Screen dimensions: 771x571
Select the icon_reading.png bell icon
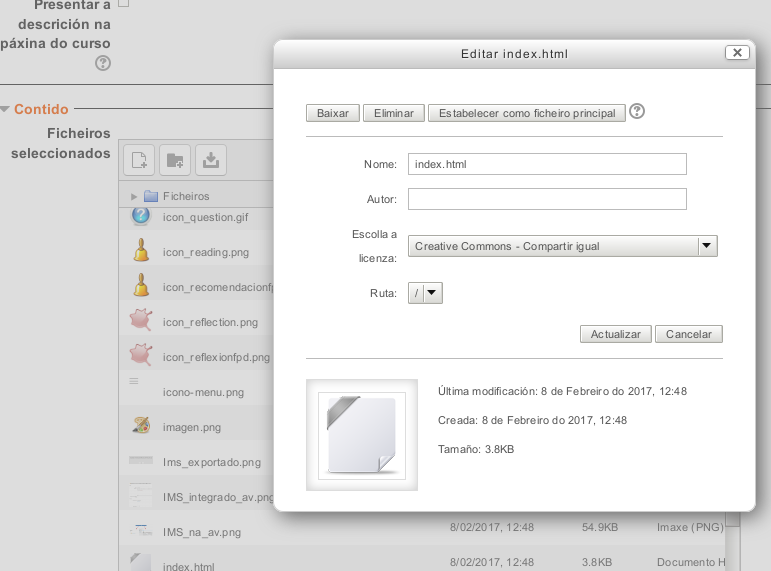pyautogui.click(x=141, y=251)
